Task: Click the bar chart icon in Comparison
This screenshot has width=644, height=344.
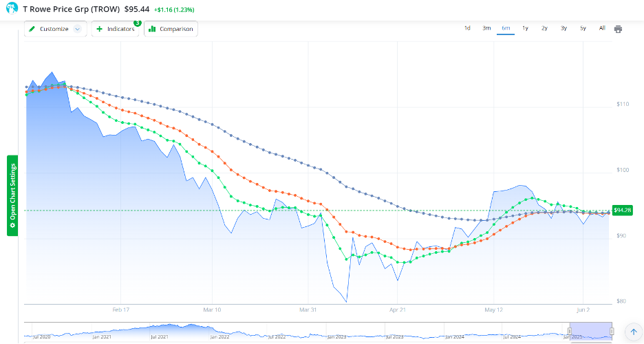Action: [152, 29]
